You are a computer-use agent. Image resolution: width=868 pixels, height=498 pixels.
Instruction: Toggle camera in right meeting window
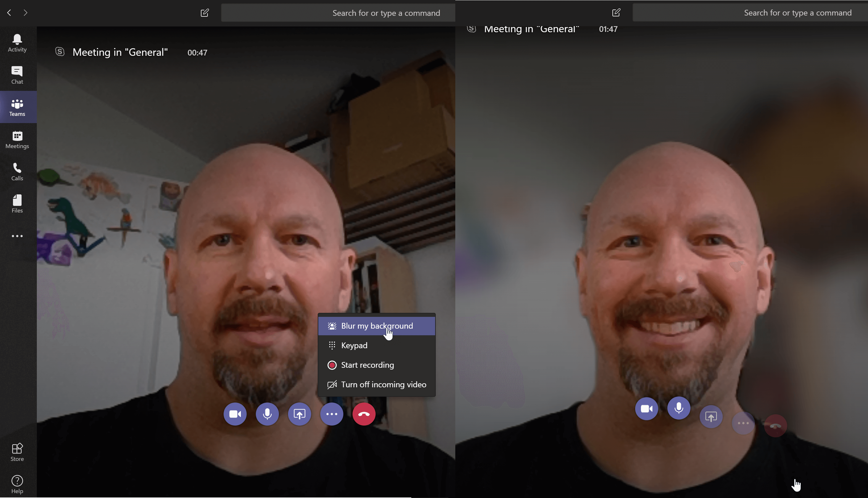[647, 408]
